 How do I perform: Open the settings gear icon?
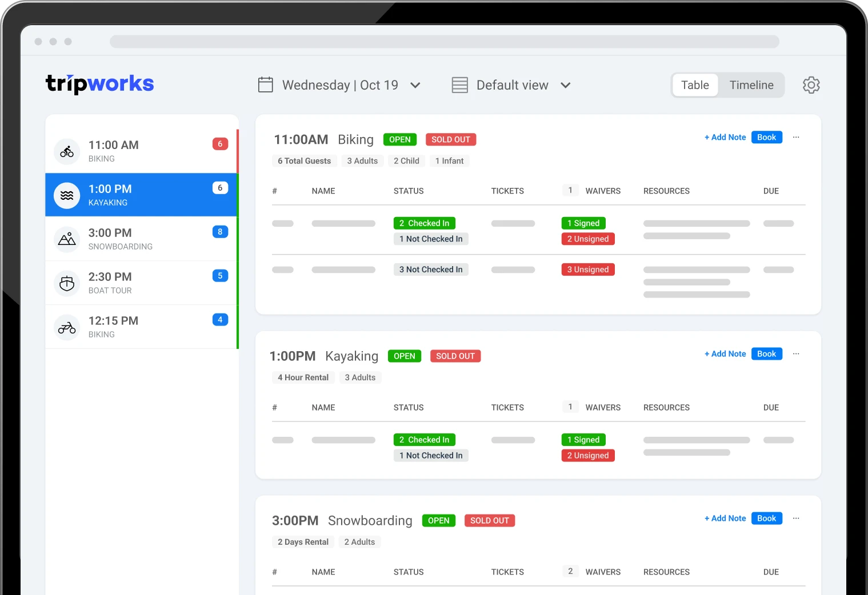pos(811,85)
